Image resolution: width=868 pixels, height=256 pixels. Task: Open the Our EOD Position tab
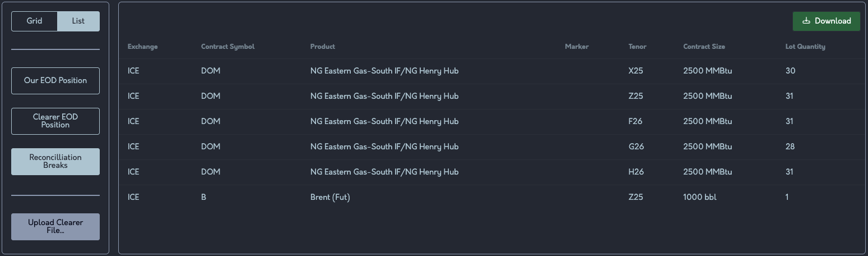click(55, 81)
